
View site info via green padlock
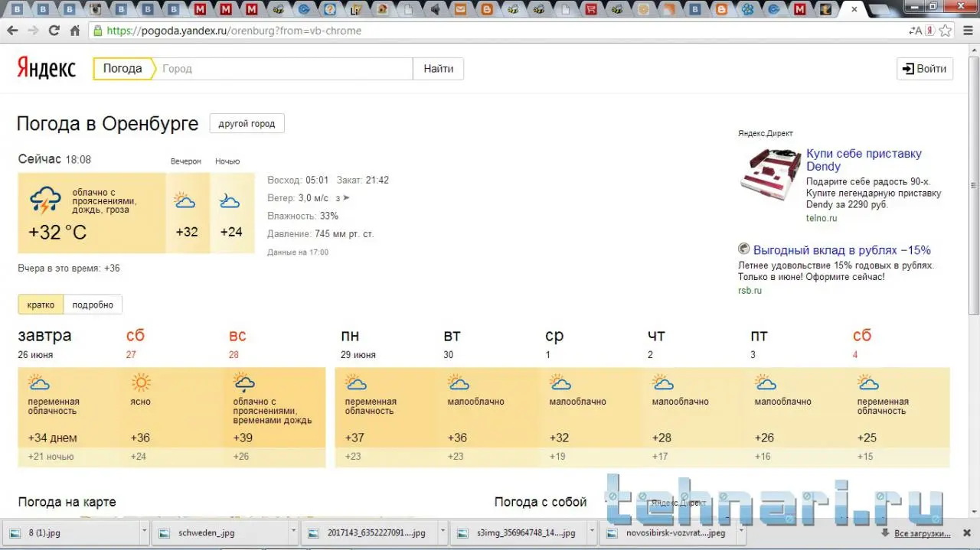click(97, 31)
